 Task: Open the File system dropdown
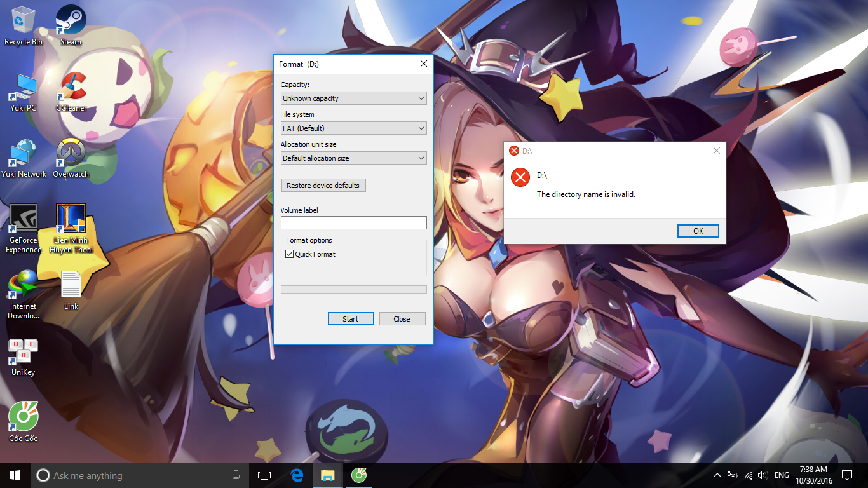[354, 128]
